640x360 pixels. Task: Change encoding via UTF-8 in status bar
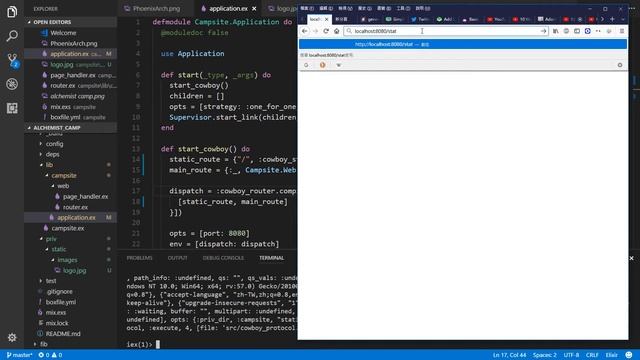tap(571, 355)
